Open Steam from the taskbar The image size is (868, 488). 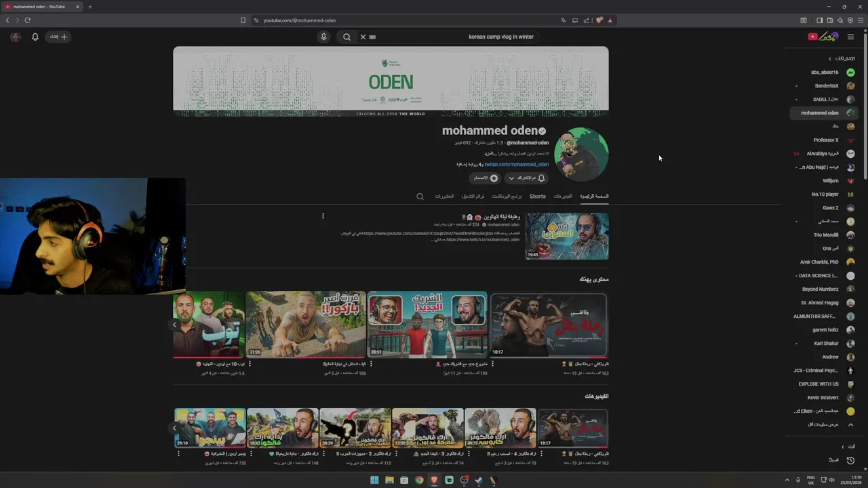click(479, 480)
